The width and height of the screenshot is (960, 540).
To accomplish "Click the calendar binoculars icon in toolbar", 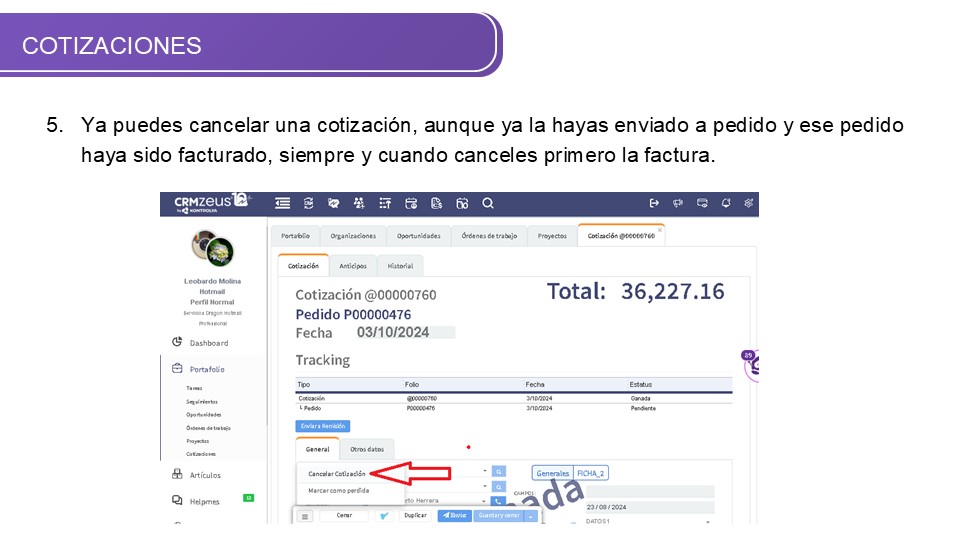I will (x=462, y=203).
